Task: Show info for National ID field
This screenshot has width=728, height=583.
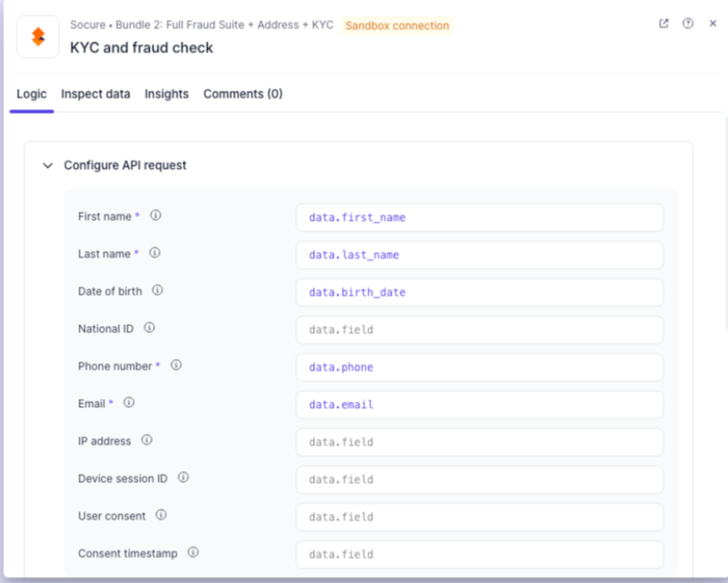Action: point(149,328)
